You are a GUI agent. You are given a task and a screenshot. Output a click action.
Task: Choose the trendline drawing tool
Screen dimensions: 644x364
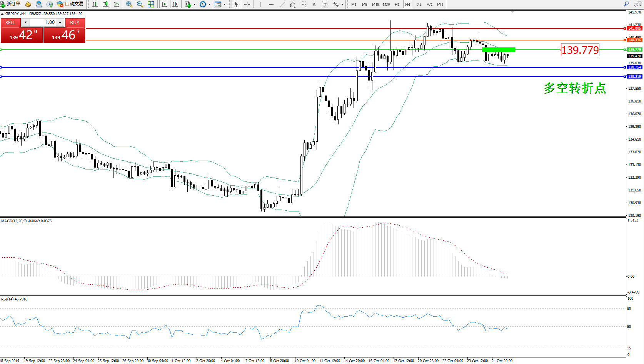(282, 4)
